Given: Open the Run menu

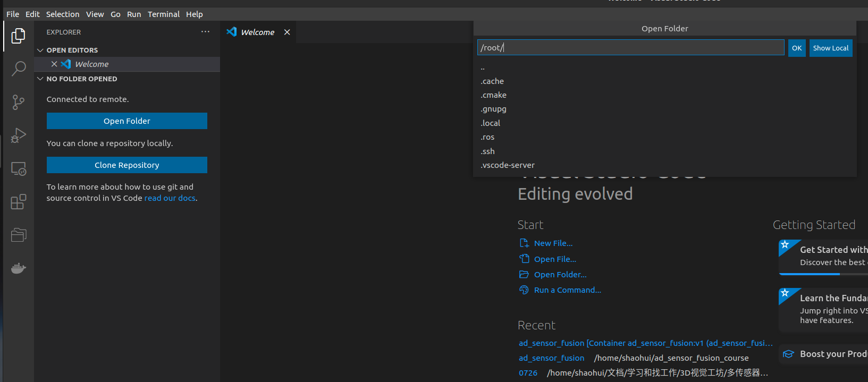Looking at the screenshot, I should tap(134, 14).
